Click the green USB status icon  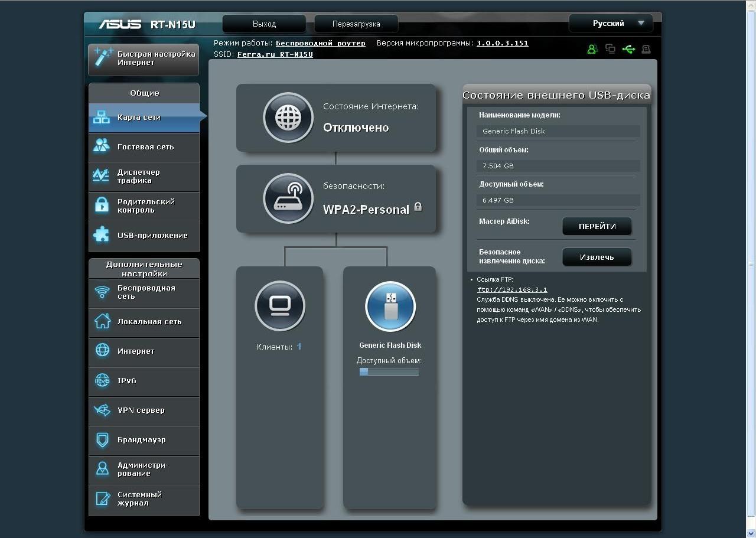point(628,49)
